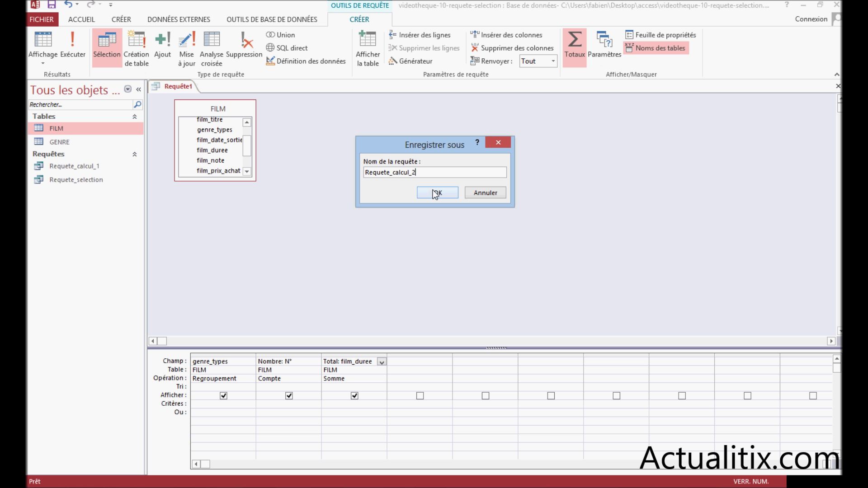Open Customize Quick Access Toolbar dropdown
Viewport: 868px width, 488px height.
[111, 5]
